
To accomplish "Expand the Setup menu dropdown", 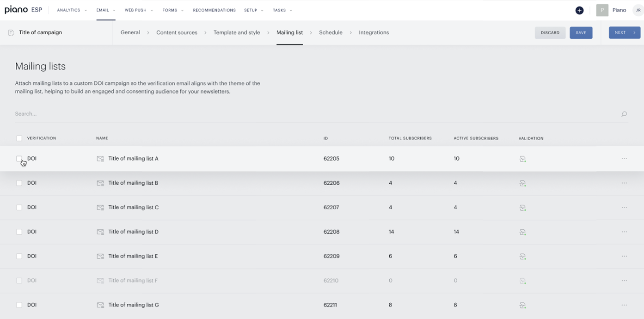I will click(x=254, y=10).
